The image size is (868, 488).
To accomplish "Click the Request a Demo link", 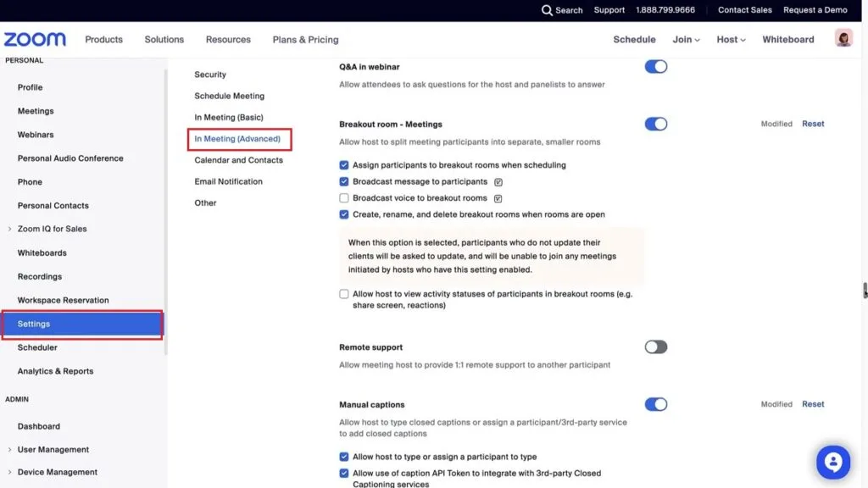I will (815, 10).
